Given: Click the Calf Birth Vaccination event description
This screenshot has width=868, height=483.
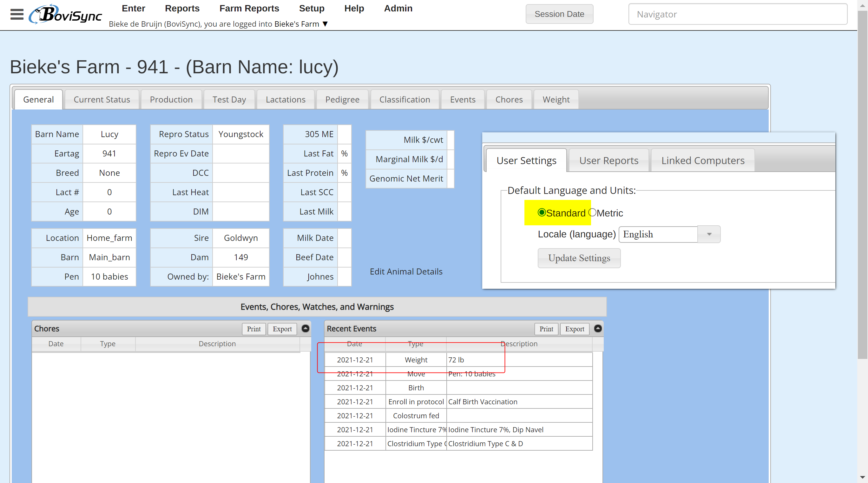Looking at the screenshot, I should click(483, 401).
